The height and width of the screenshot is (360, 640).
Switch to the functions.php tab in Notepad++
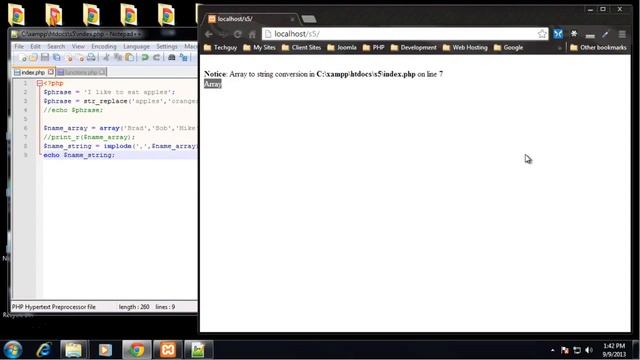pyautogui.click(x=81, y=72)
